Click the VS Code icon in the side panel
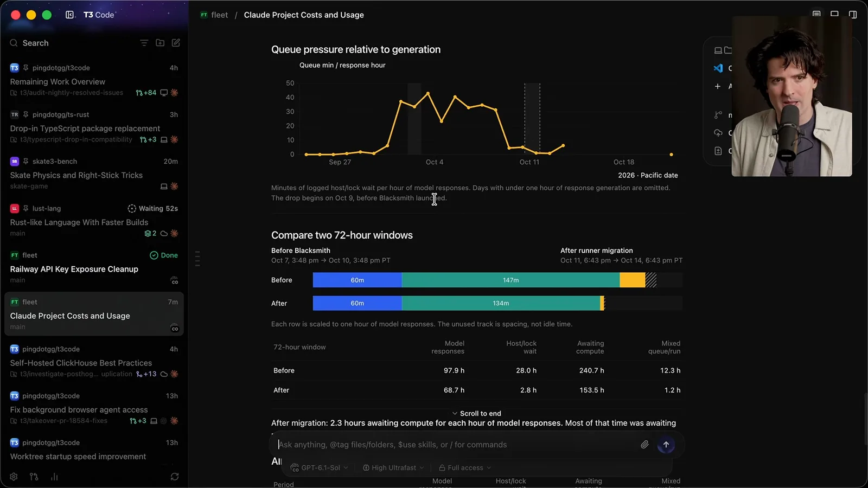This screenshot has height=488, width=868. 718,68
